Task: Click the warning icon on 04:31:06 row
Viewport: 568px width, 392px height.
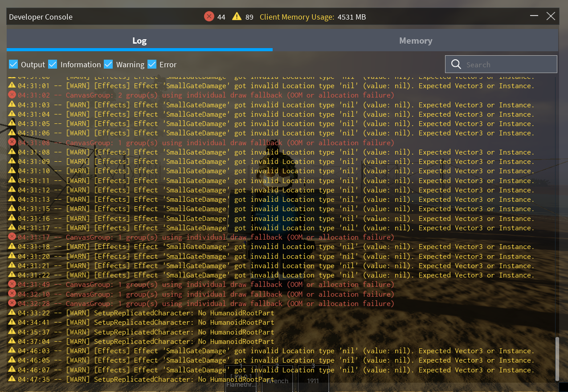Action: 12,132
